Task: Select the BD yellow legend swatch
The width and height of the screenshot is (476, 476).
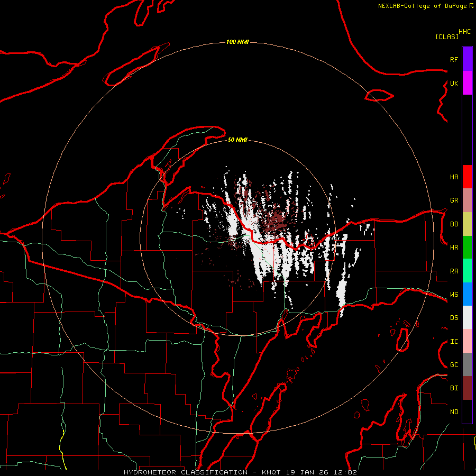Action: click(x=467, y=224)
